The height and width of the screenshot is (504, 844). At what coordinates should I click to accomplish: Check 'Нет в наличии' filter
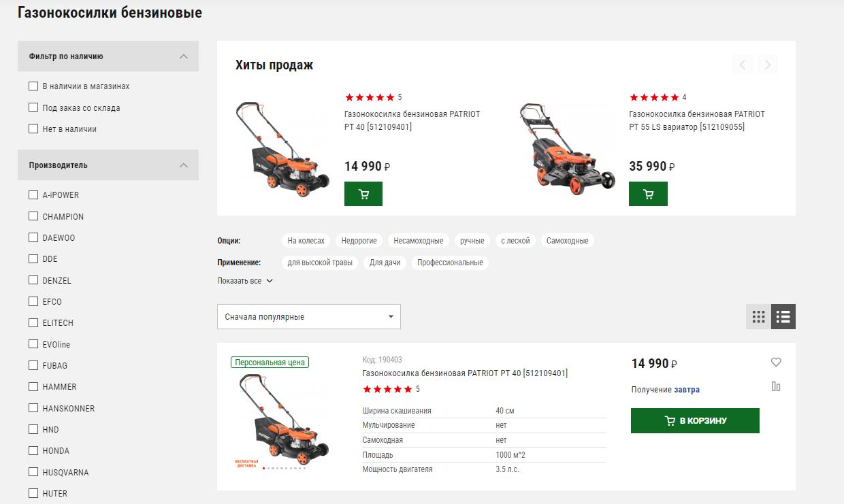pyautogui.click(x=33, y=129)
